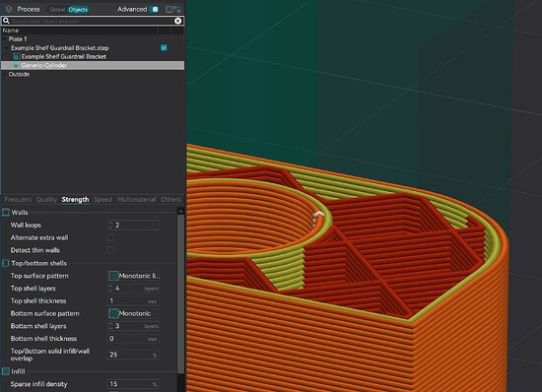
Task: Click the Bottom shell layers label
Action: click(x=38, y=326)
